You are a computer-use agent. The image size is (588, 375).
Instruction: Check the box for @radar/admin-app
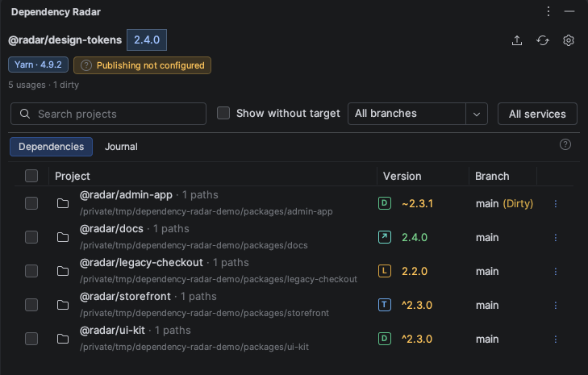click(31, 203)
